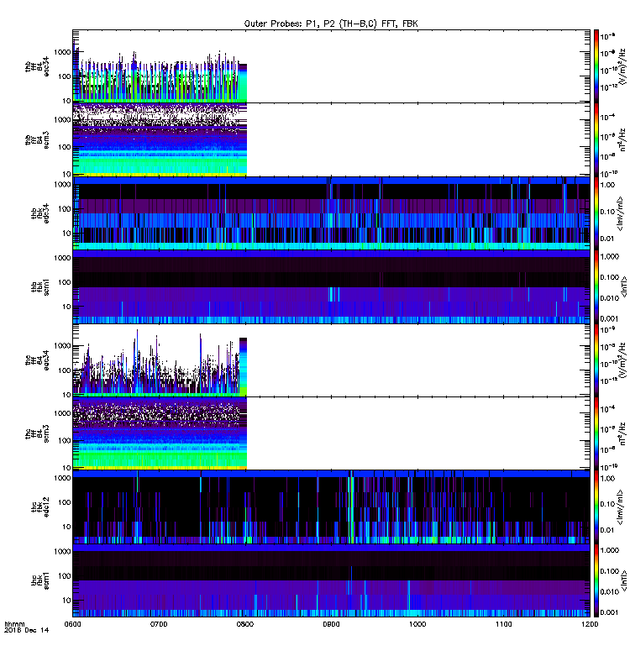Click inside the thc fbk edc12 filter bank plot
This screenshot has height=672, width=630.
coord(331,507)
